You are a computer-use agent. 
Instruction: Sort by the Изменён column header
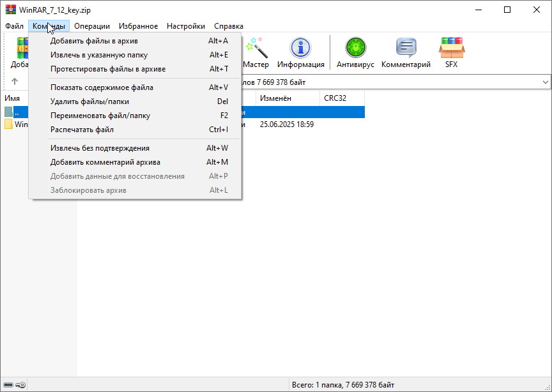point(287,98)
